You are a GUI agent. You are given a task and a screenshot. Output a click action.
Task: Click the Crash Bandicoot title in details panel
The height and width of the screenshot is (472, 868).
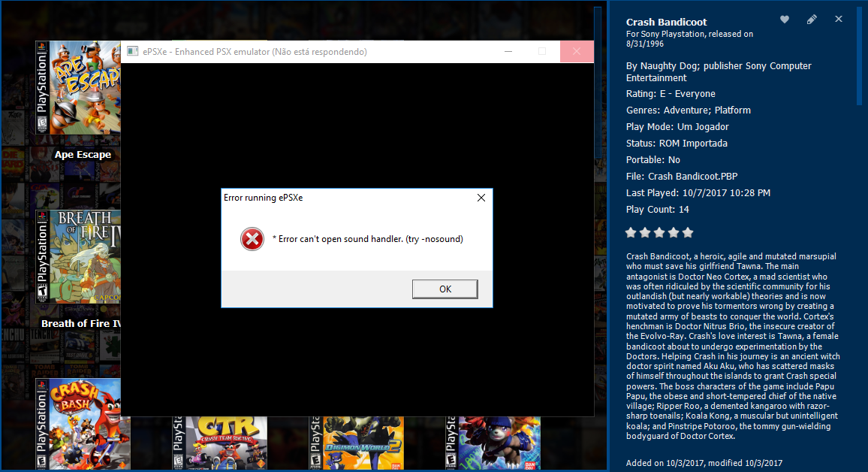[x=666, y=22]
